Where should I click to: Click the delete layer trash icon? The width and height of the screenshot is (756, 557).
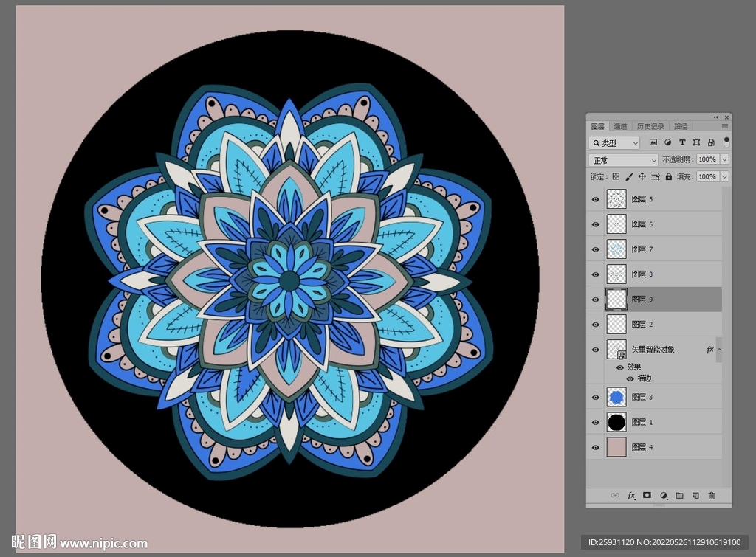712,496
